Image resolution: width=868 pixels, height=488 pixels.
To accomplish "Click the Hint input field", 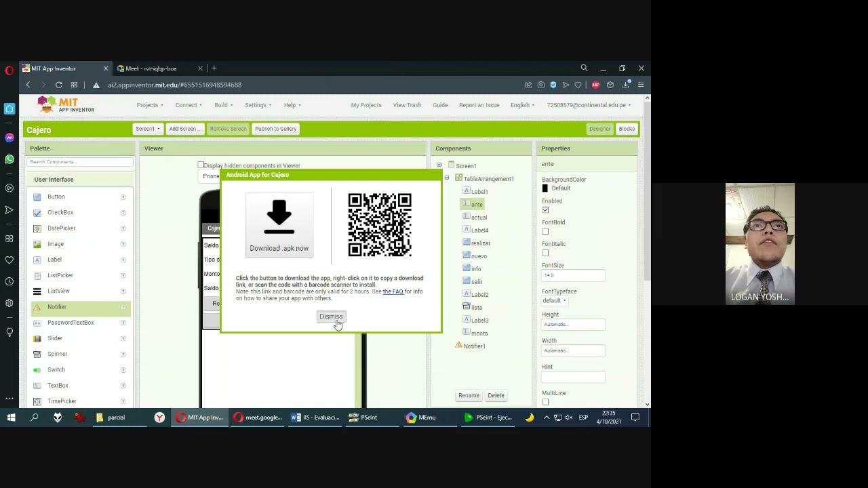I will click(573, 376).
